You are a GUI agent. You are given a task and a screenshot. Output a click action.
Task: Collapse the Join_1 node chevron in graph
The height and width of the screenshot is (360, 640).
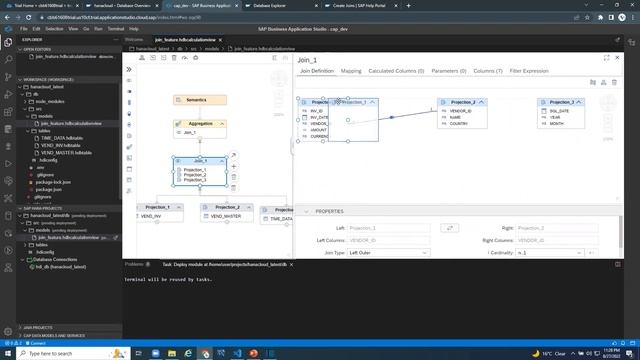[x=222, y=161]
